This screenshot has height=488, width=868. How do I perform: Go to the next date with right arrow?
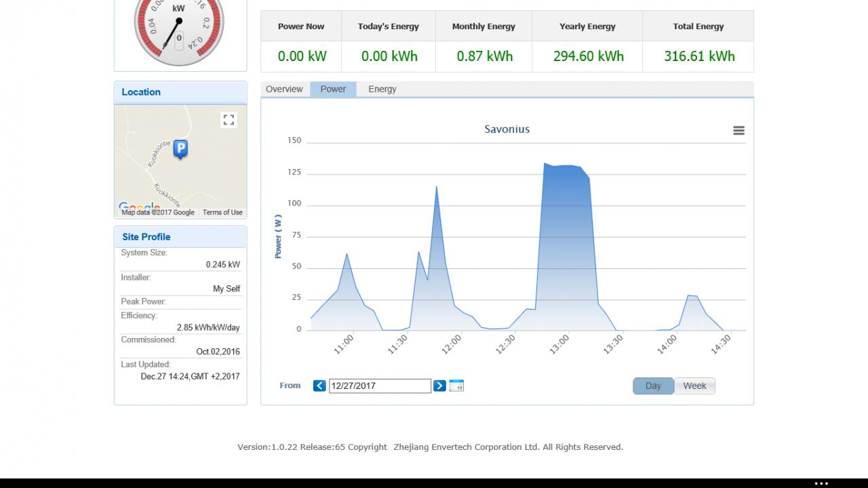[439, 386]
